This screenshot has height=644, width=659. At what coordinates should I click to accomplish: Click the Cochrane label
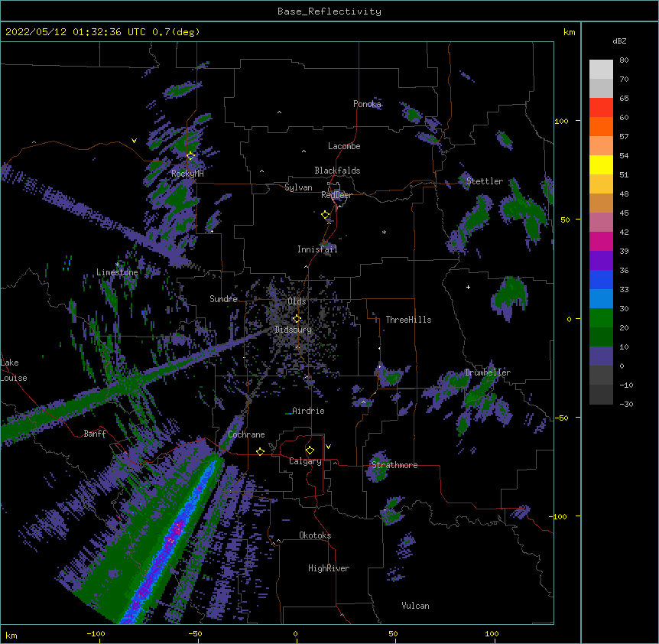[246, 434]
